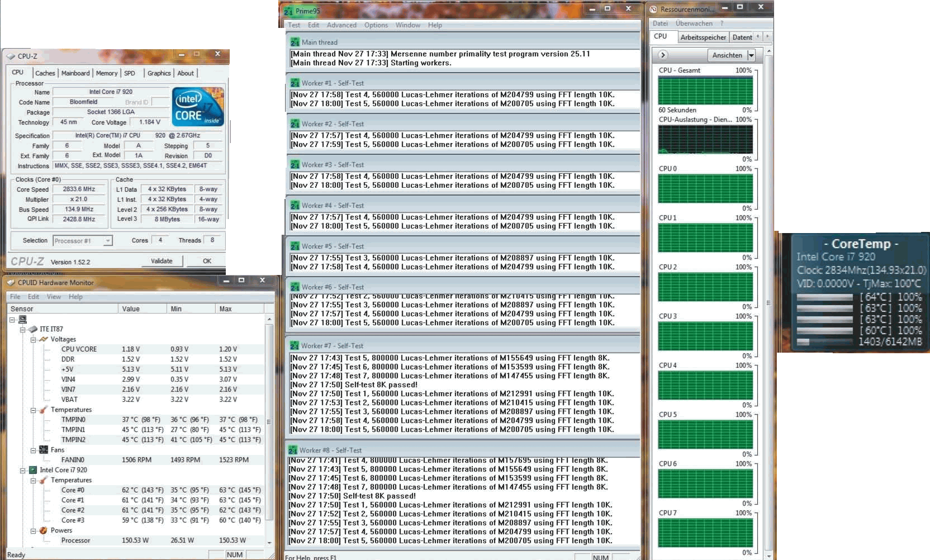This screenshot has height=560, width=930.
Task: Click the CPU-Z title bar icon
Action: pyautogui.click(x=11, y=56)
